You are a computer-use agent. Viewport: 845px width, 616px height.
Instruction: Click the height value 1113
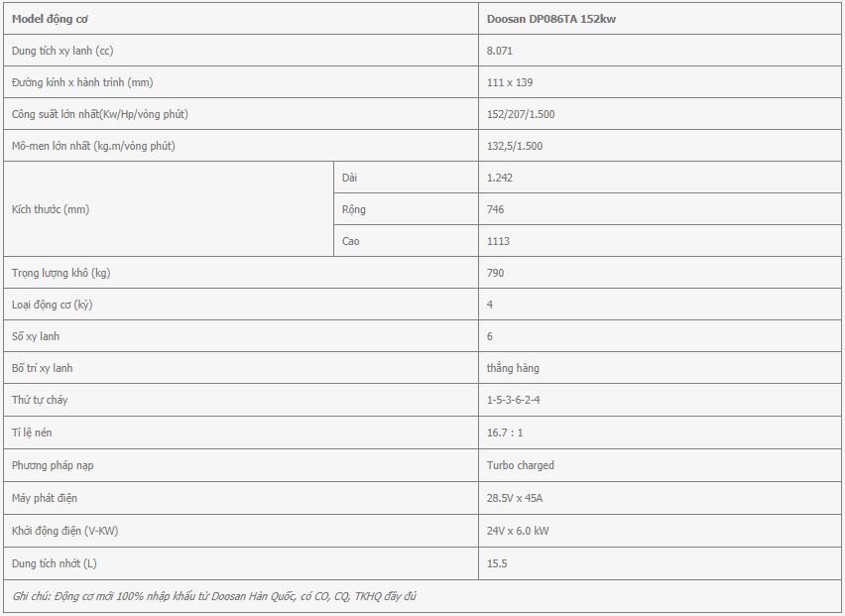click(498, 241)
